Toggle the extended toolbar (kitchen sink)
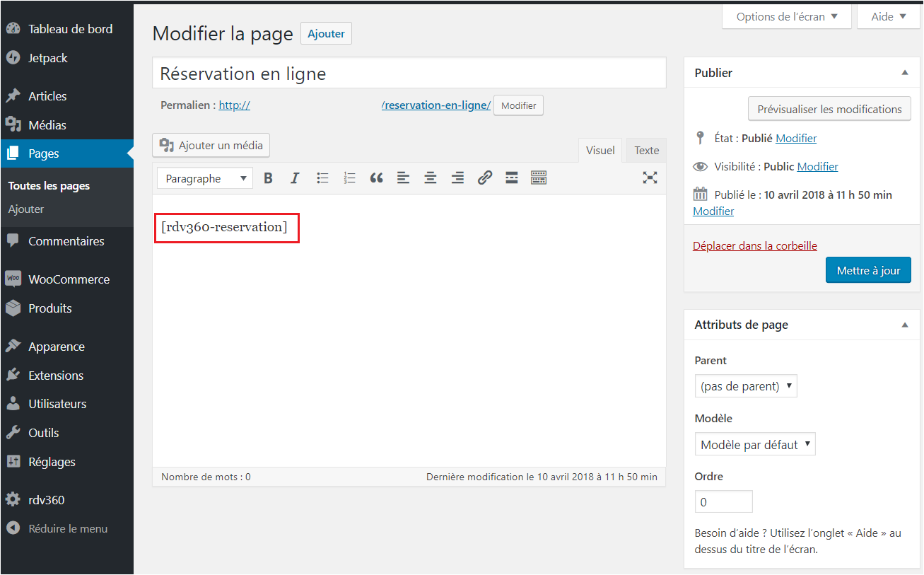Image resolution: width=924 pixels, height=575 pixels. pos(539,178)
